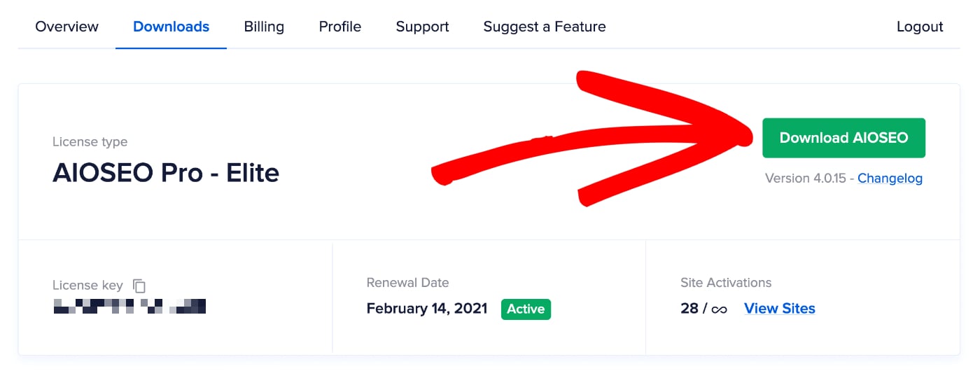Click the infinity symbol beside site activations

point(719,309)
